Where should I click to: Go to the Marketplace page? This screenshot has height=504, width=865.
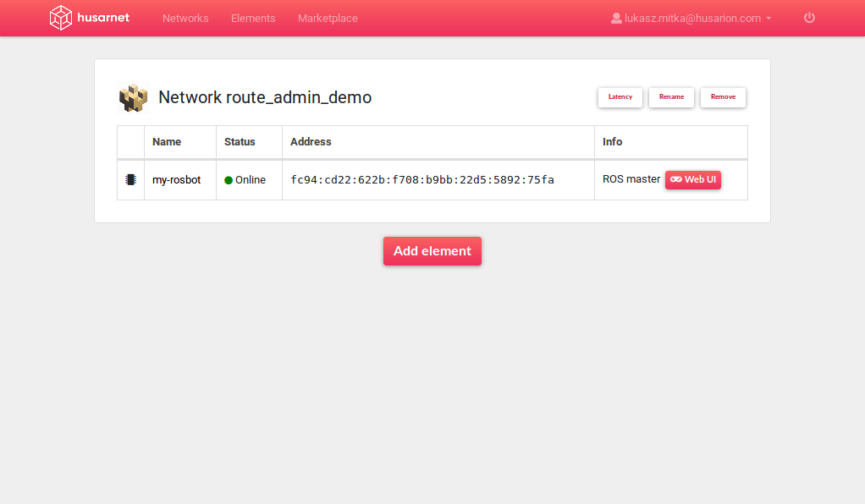(x=328, y=19)
